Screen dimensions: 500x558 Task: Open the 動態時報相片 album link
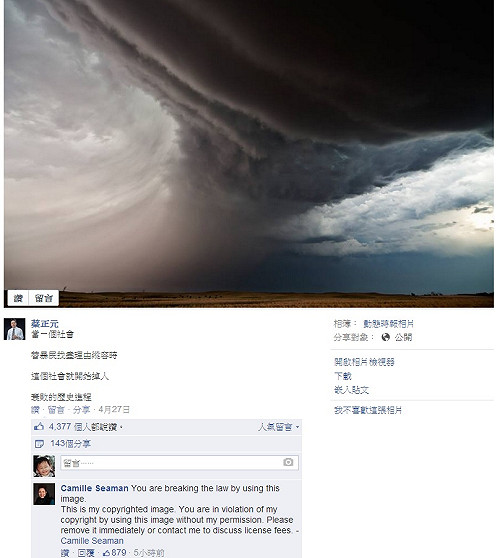(x=388, y=324)
